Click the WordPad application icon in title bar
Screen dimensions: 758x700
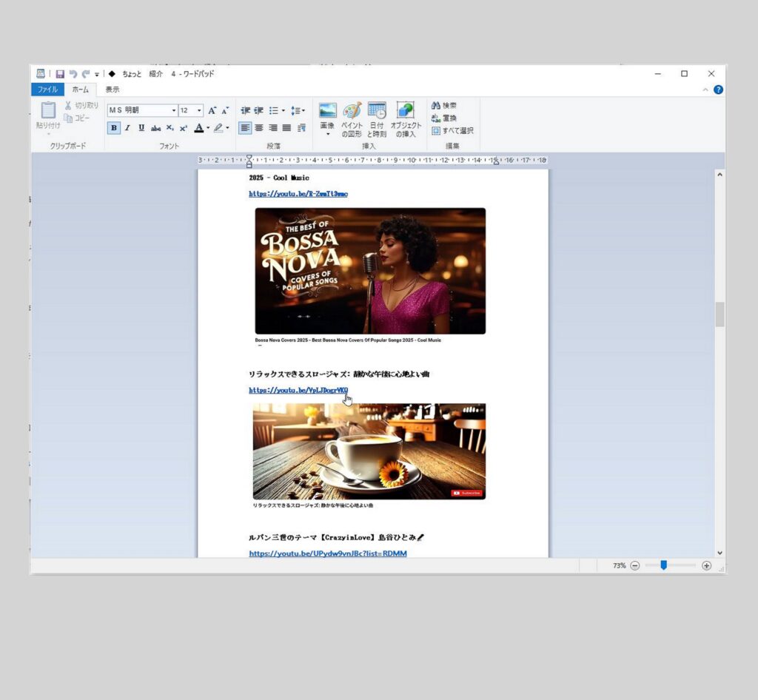point(41,73)
